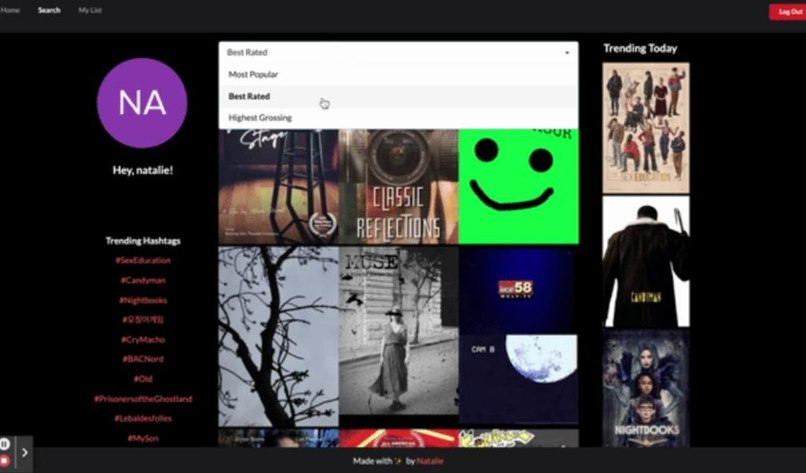Choose Best Rated sort option

point(398,96)
